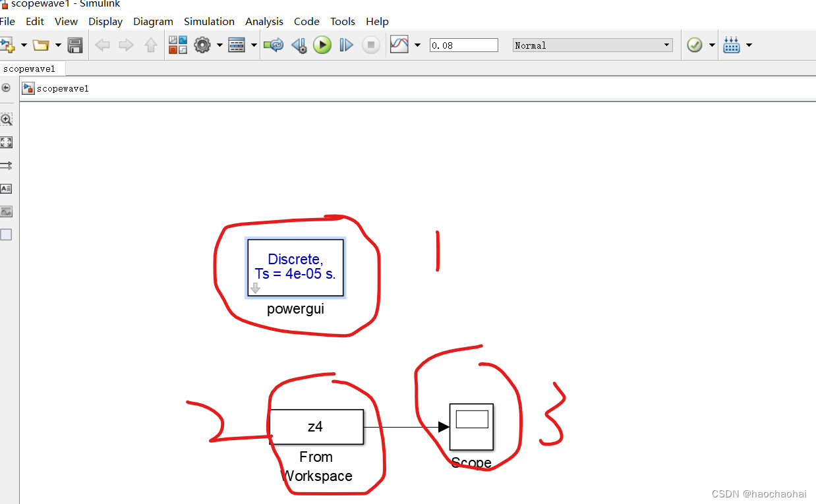Click the Save model toolbar icon
This screenshot has width=816, height=504.
click(x=74, y=45)
